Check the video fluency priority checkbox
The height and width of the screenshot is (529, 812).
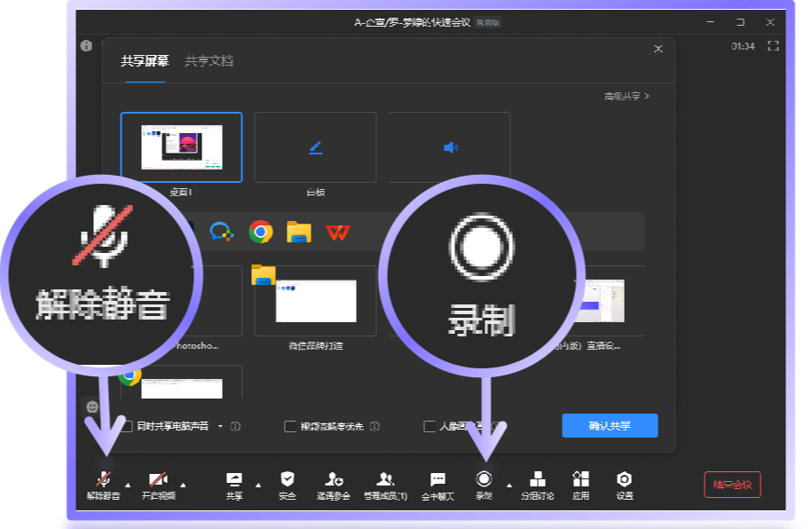(x=290, y=426)
